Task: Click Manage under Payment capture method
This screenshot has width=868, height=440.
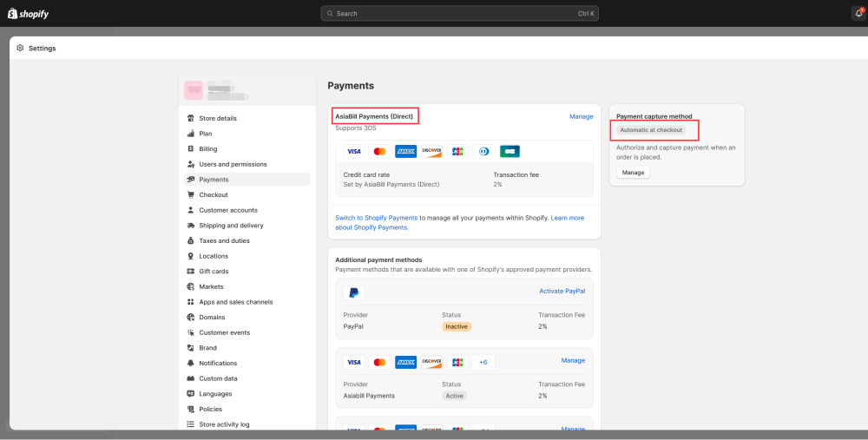Action: [633, 173]
